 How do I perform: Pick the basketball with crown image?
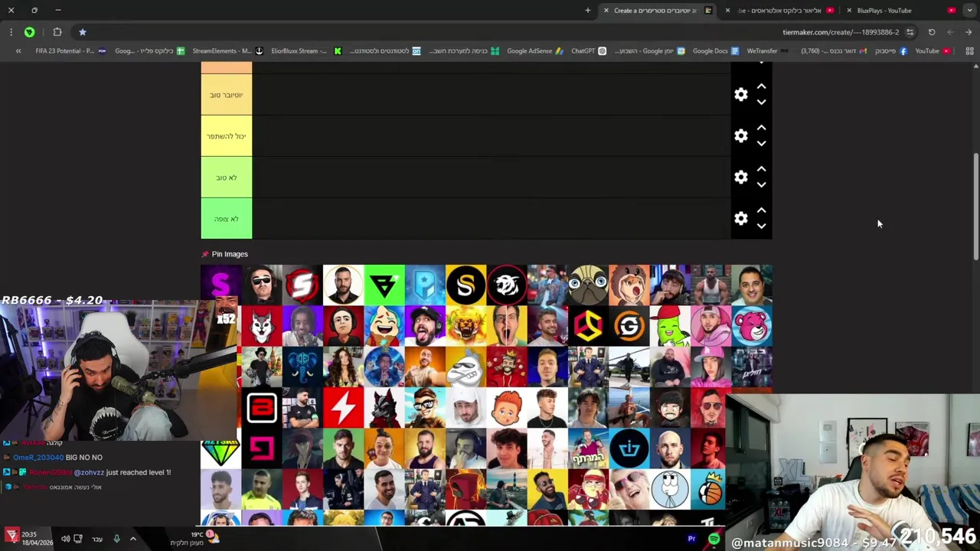click(710, 490)
